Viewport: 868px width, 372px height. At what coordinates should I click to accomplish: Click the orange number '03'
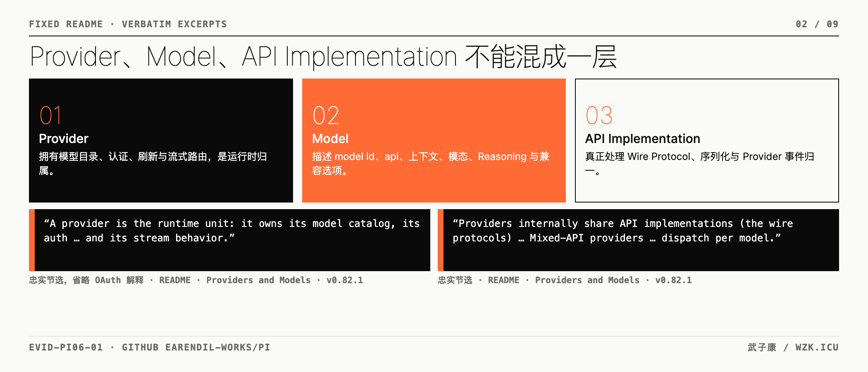tap(599, 115)
